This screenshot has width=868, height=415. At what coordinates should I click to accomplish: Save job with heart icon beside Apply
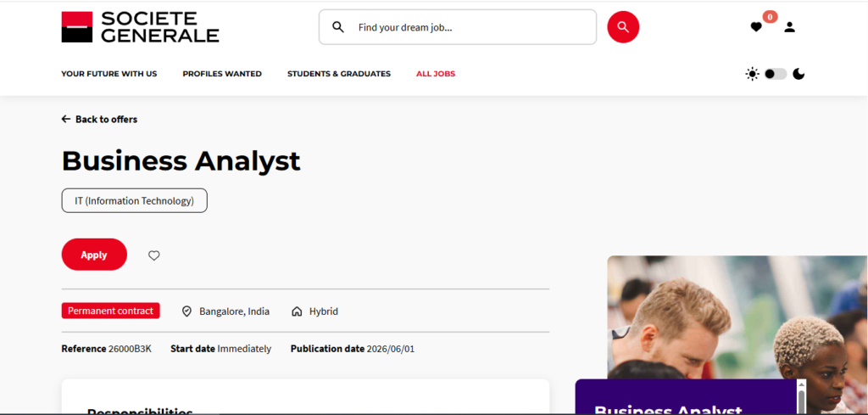[154, 255]
